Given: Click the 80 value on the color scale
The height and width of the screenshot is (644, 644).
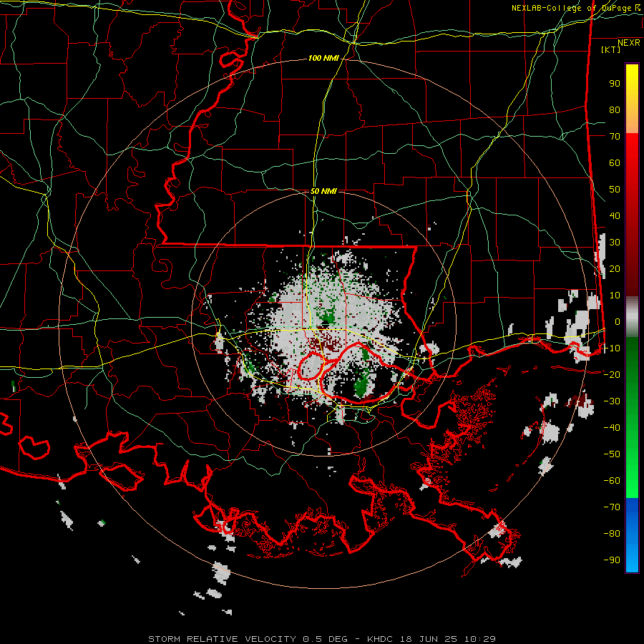Looking at the screenshot, I should [615, 109].
